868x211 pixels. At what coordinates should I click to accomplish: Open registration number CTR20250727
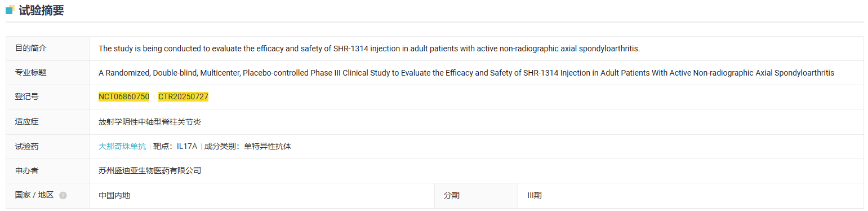click(x=183, y=97)
